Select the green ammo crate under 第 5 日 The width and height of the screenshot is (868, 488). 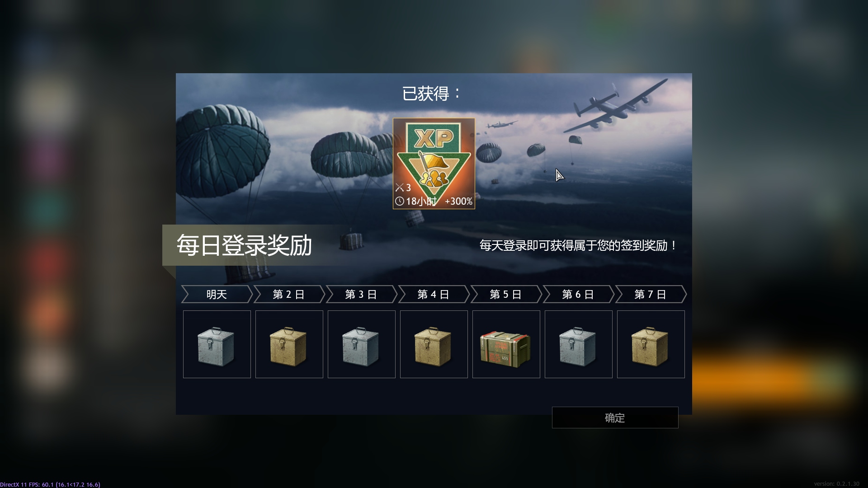pyautogui.click(x=506, y=344)
